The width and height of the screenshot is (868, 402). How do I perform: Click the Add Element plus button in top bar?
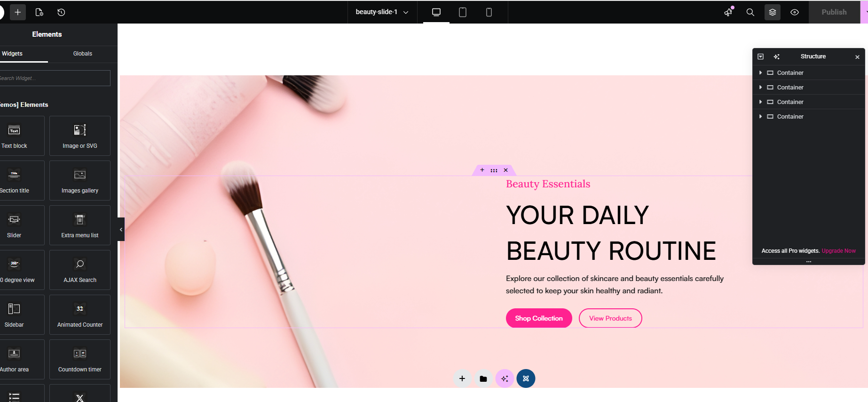(18, 12)
